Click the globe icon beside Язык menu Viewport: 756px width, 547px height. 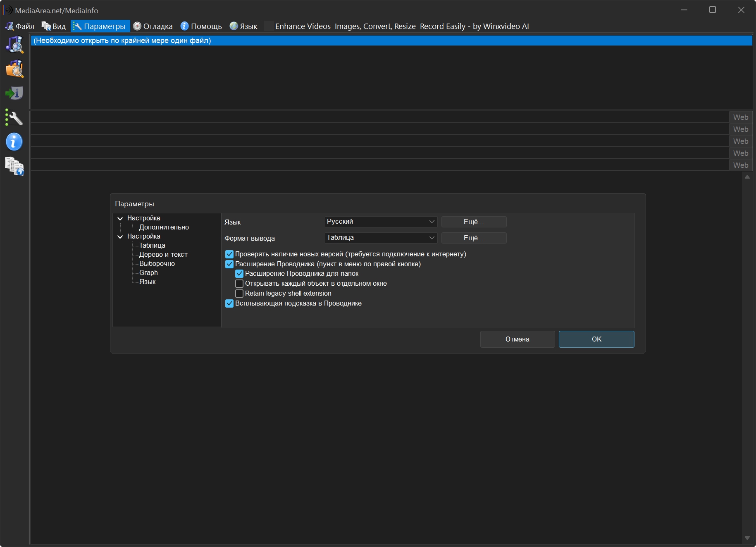pyautogui.click(x=234, y=26)
